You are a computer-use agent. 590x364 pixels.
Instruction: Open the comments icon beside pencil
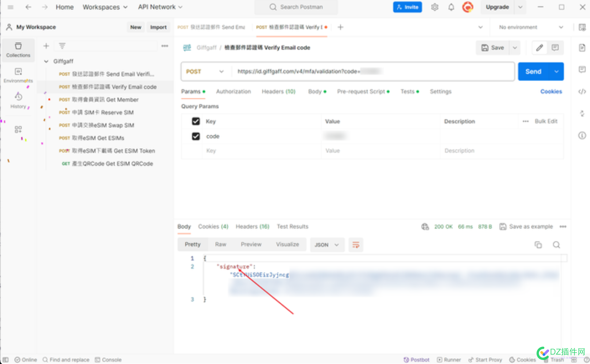555,48
